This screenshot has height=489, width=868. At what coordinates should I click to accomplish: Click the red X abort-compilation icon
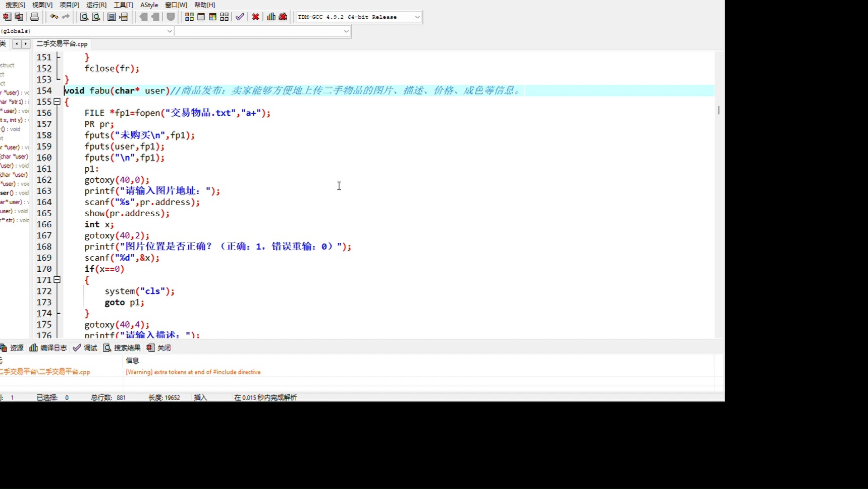pyautogui.click(x=256, y=17)
